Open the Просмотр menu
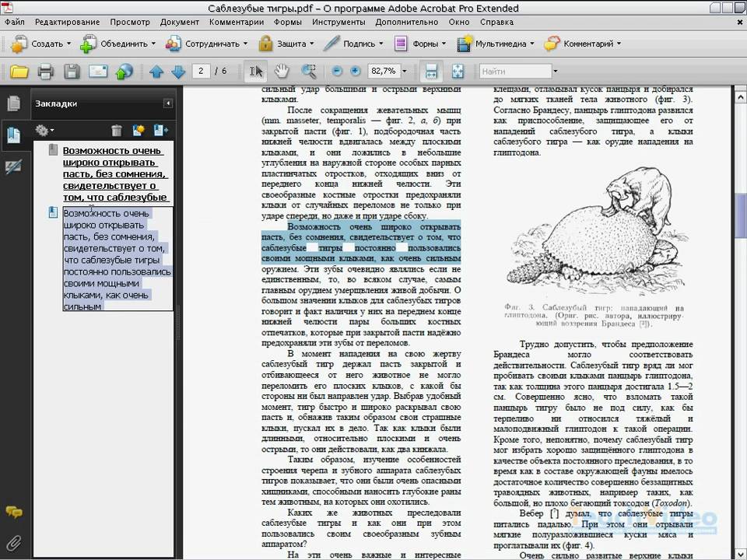Screen dimensions: 747x560 pyautogui.click(x=130, y=22)
